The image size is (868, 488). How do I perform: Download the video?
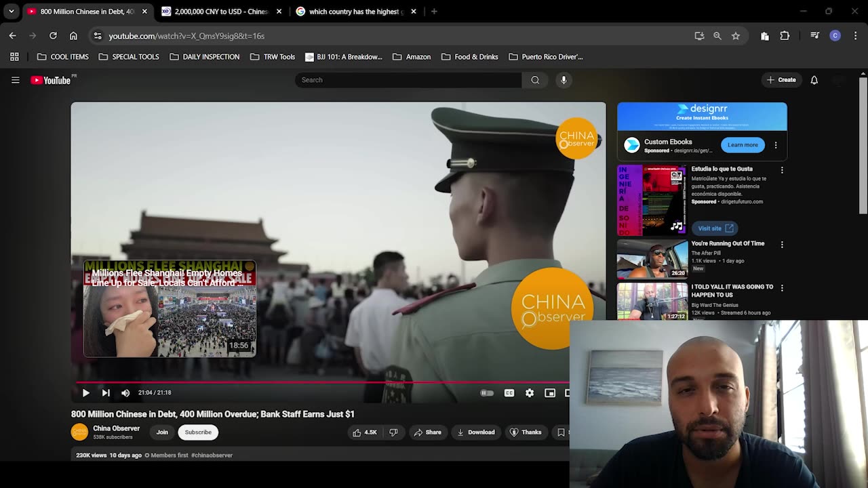point(476,432)
